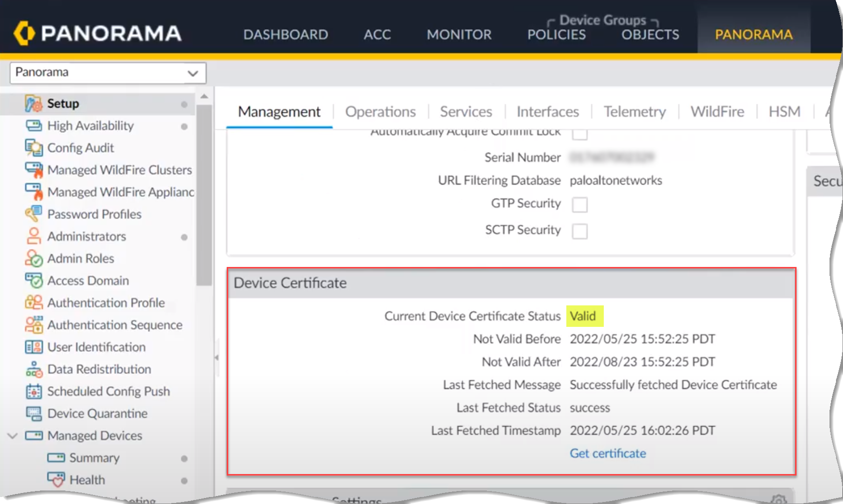The width and height of the screenshot is (843, 504).
Task: Click the Health monitor icon
Action: click(56, 480)
